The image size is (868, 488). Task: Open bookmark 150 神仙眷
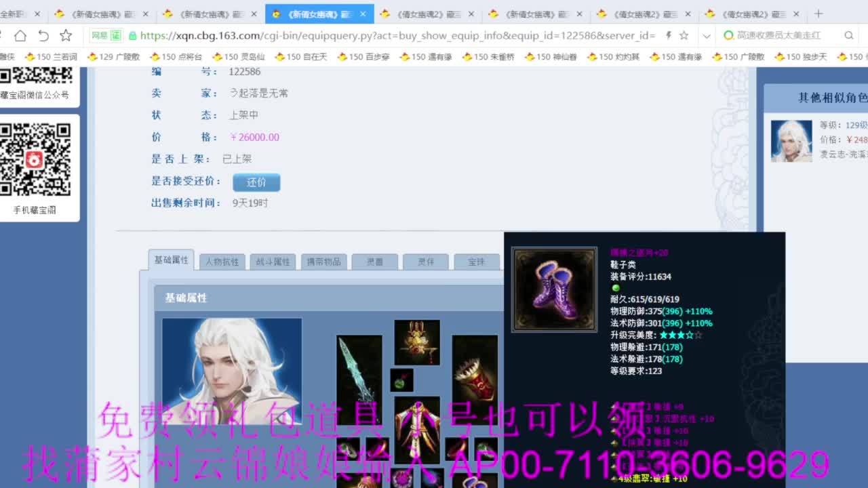pos(551,57)
